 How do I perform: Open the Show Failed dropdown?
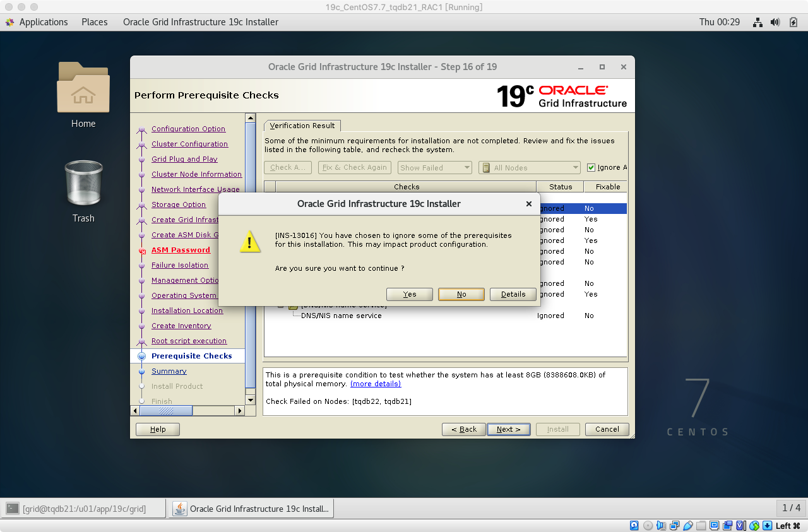434,168
